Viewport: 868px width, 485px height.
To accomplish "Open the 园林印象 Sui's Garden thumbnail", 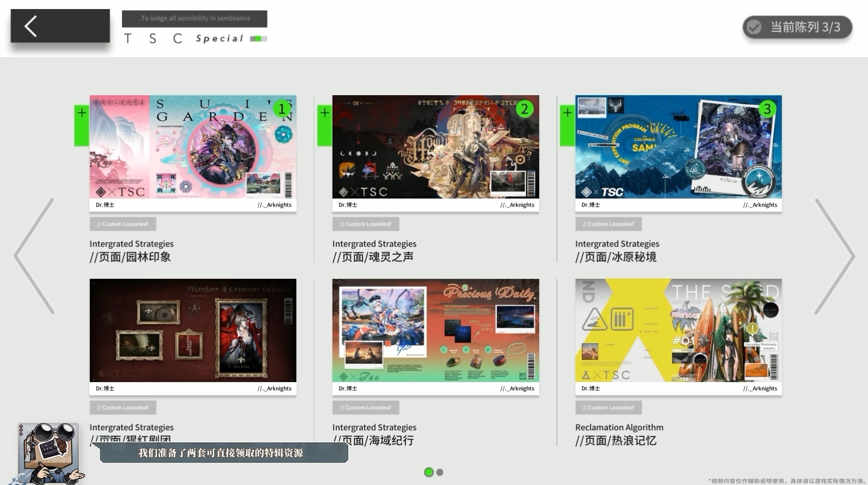I will pos(193,147).
